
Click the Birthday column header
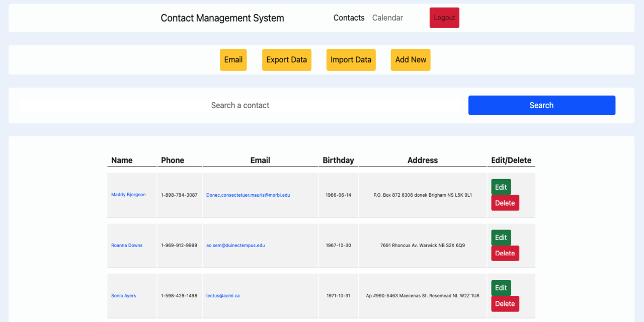338,160
